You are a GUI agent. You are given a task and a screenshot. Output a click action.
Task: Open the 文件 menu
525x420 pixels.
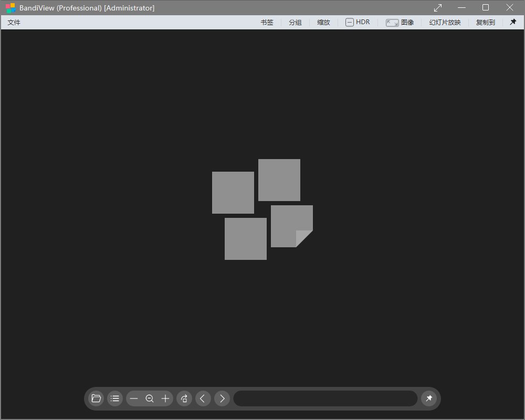14,22
